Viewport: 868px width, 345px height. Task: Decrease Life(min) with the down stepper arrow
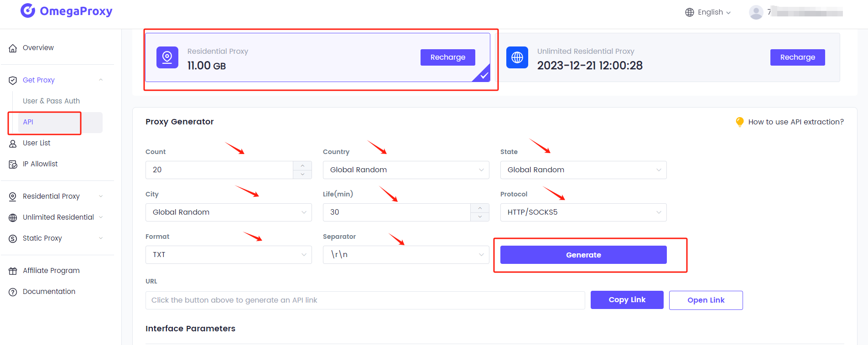coord(480,217)
